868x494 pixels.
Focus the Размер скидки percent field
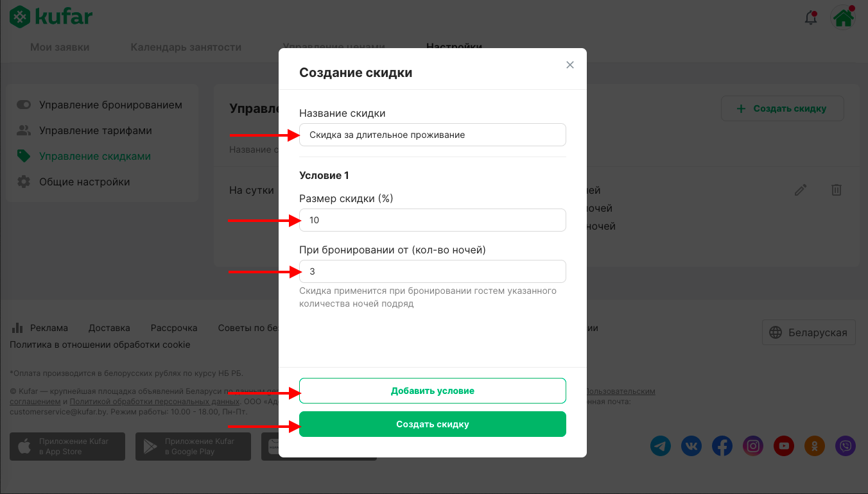pyautogui.click(x=433, y=220)
